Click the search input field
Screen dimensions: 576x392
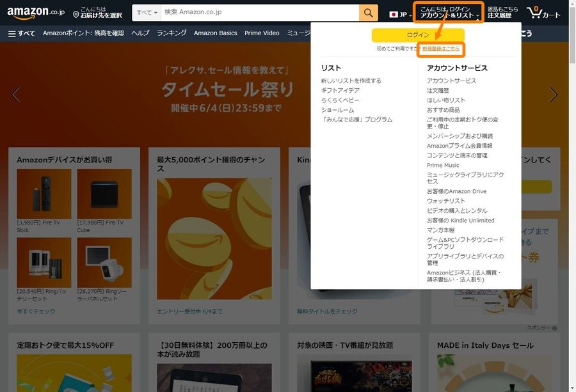[x=260, y=13]
